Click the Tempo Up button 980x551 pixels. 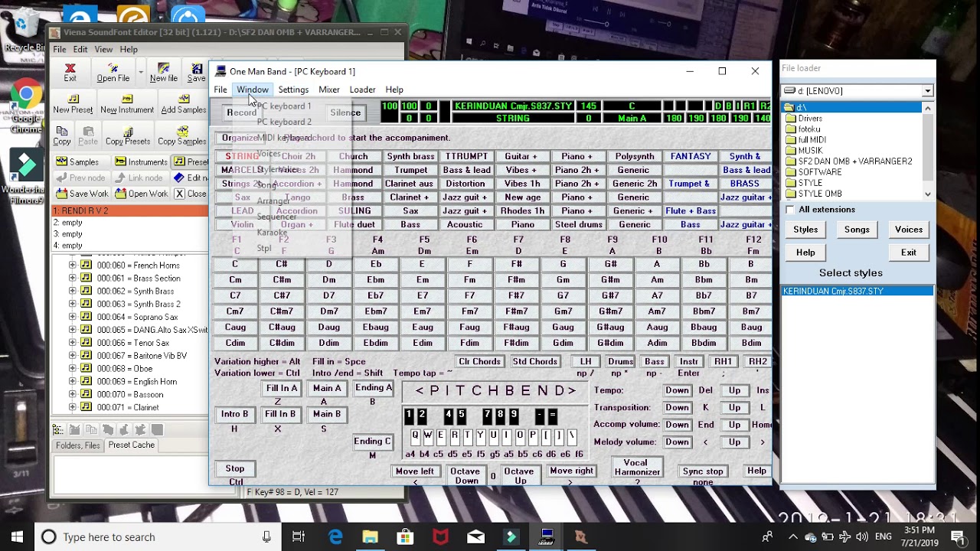coord(734,390)
